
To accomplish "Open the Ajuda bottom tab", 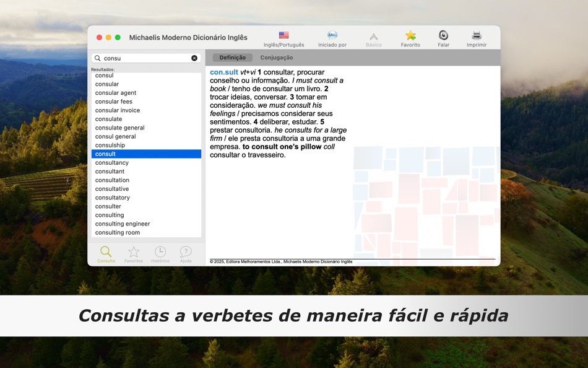I will point(186,254).
